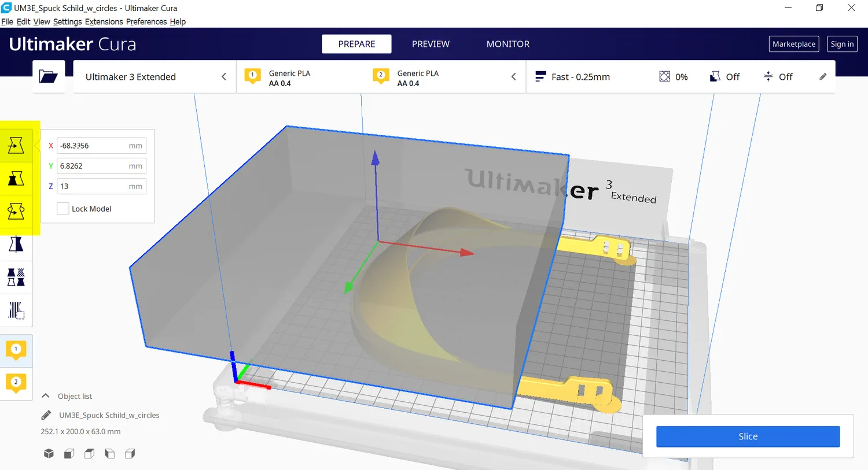Switch to left side view icon

(109, 453)
